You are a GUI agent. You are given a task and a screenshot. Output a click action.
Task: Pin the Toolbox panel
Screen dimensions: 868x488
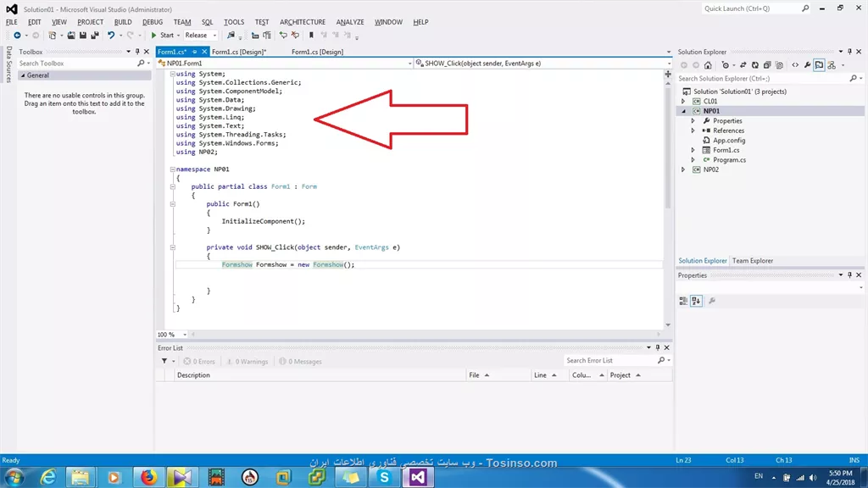[137, 52]
